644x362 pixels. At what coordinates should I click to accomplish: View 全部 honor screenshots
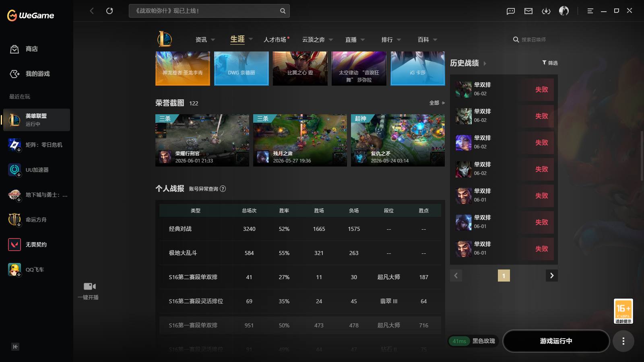437,103
